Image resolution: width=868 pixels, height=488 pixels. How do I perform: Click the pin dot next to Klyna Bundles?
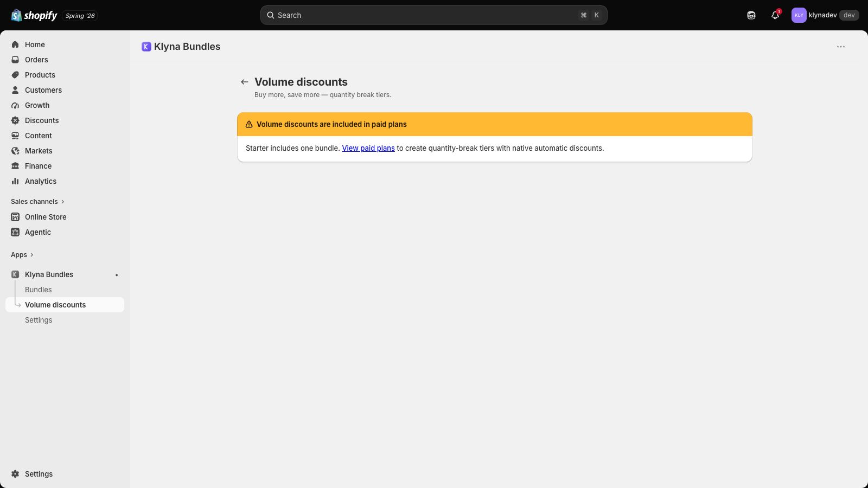[117, 275]
